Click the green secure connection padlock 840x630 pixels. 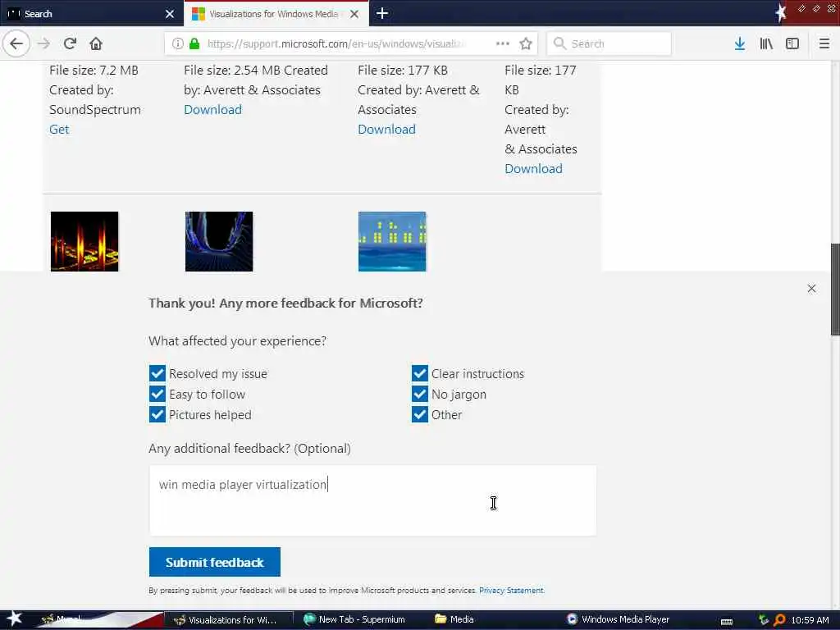pos(194,43)
